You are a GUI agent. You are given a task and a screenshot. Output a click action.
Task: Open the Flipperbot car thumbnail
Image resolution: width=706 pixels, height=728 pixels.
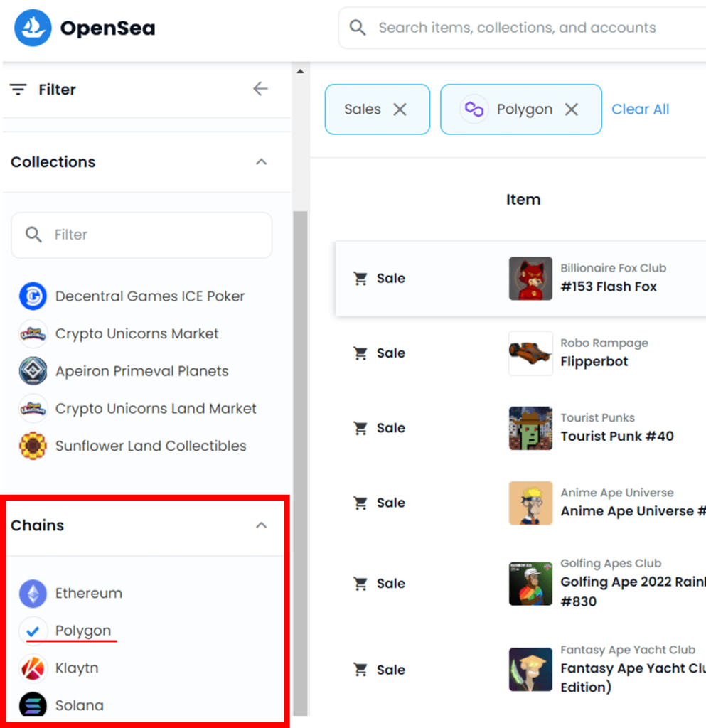(530, 353)
